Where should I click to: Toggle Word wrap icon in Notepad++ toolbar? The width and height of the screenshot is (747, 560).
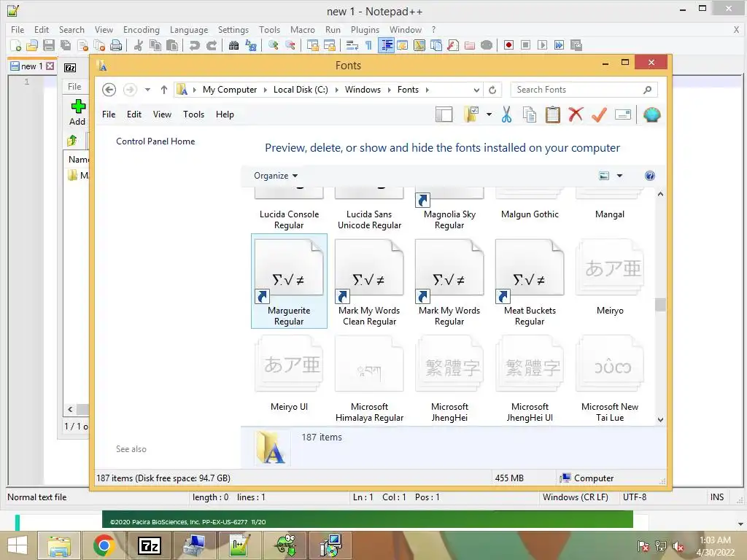point(352,45)
